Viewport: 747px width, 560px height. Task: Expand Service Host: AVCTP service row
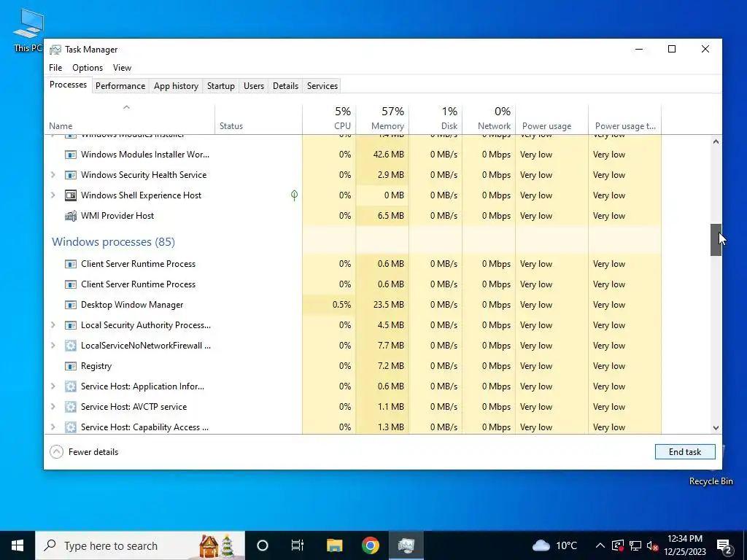53,407
